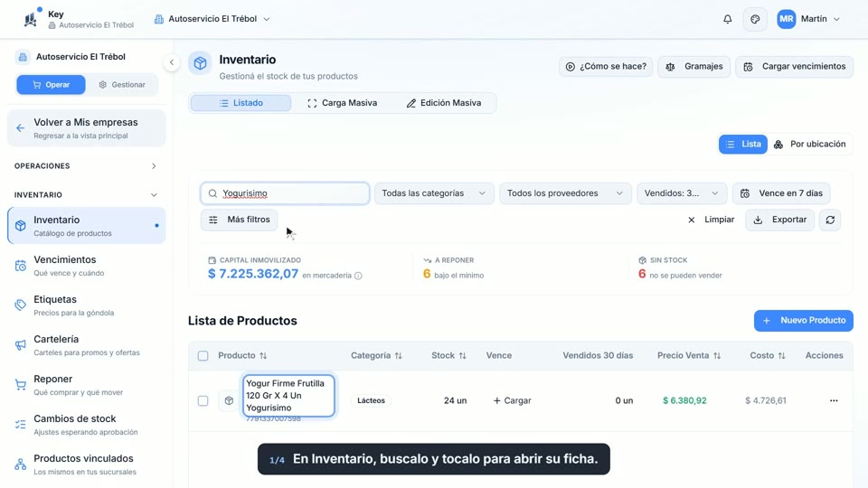Screen dimensions: 868x488
Task: Open the notifications bell
Action: point(727,19)
